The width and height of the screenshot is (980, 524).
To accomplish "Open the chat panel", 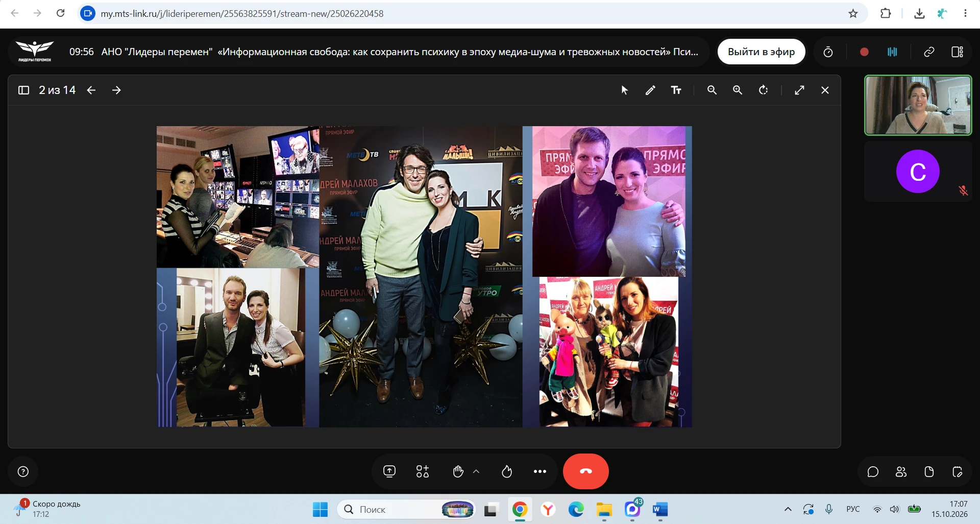I will point(873,472).
